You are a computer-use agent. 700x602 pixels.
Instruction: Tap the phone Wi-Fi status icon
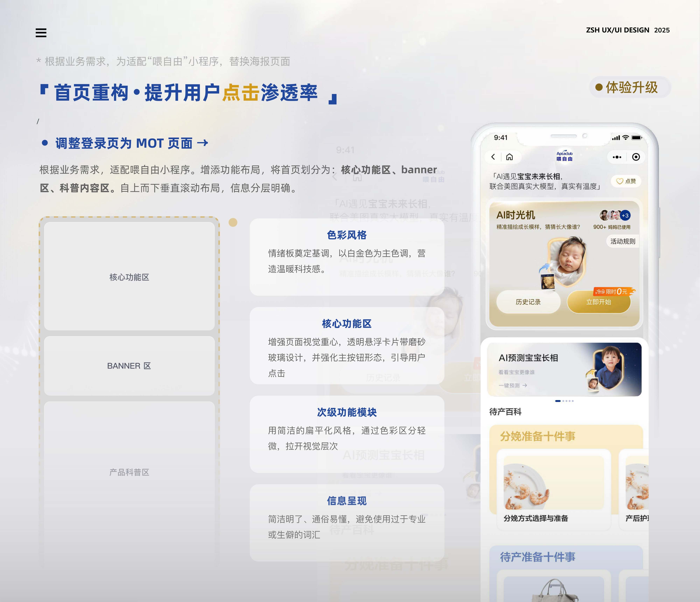[625, 138]
